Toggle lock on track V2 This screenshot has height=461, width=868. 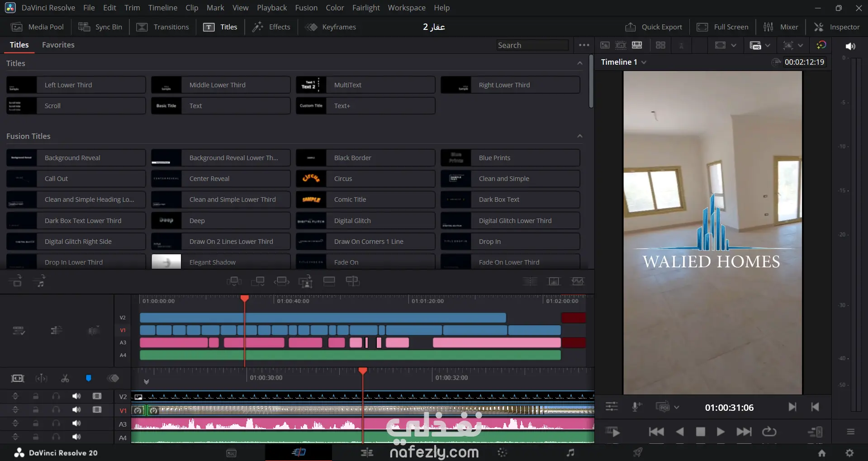coord(35,396)
